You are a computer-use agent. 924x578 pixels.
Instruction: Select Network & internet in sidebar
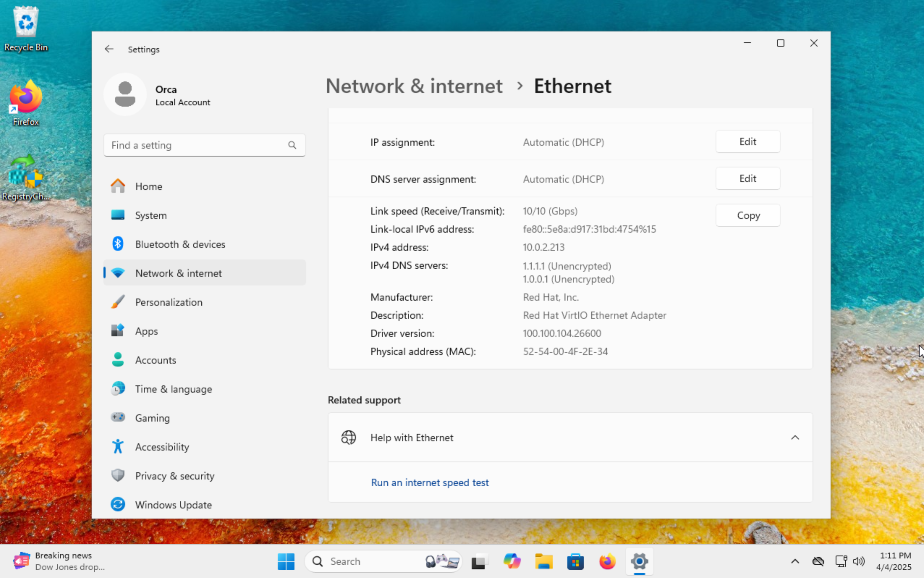pos(204,273)
